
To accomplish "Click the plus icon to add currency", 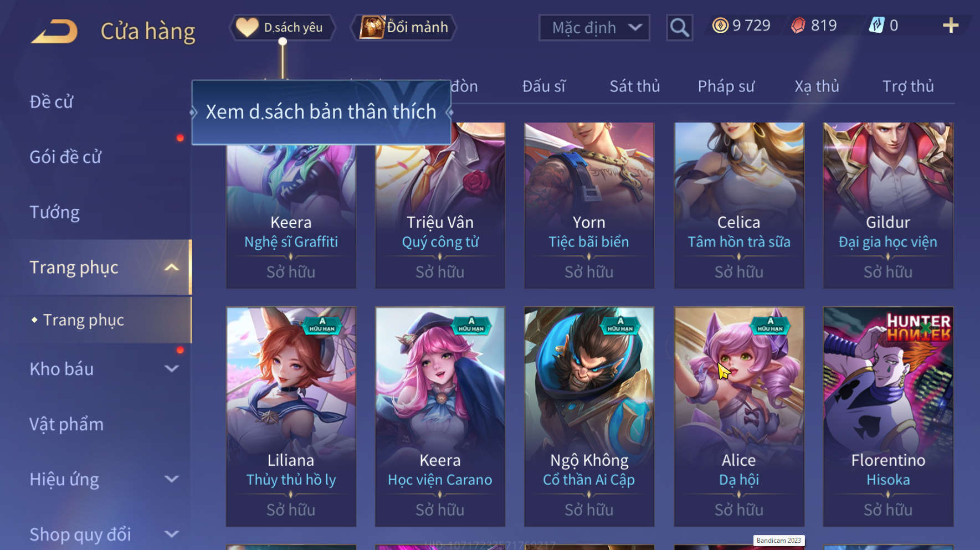I will [951, 25].
